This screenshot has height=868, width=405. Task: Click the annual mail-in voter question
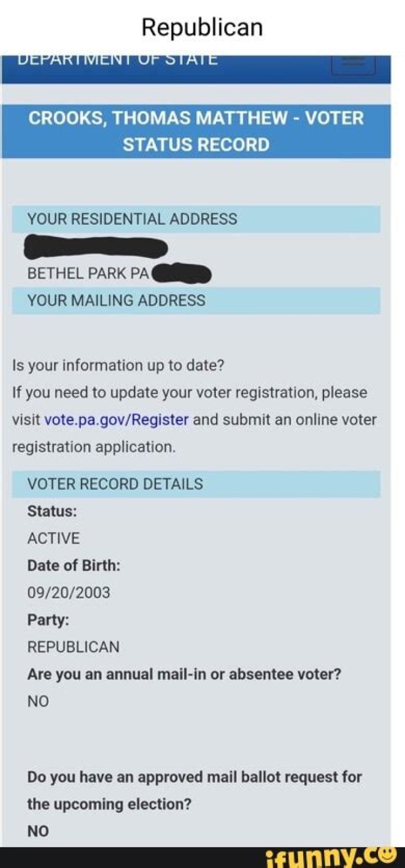[x=184, y=674]
